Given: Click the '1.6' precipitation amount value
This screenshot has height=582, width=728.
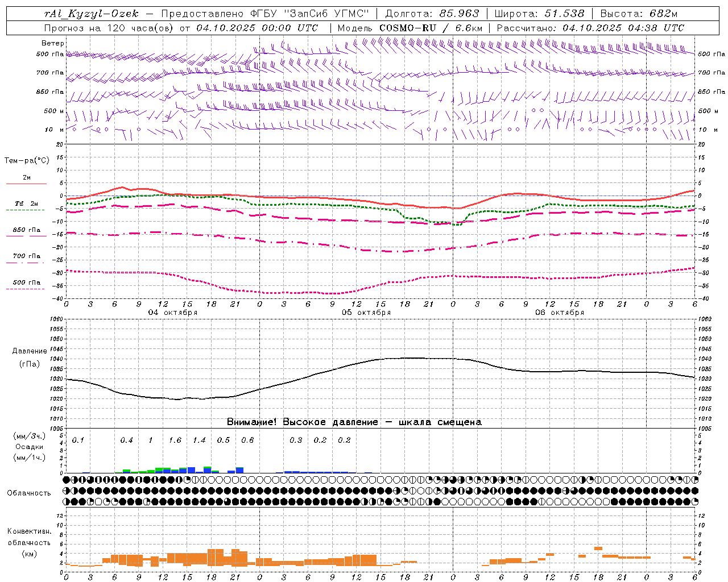Looking at the screenshot, I should [175, 440].
